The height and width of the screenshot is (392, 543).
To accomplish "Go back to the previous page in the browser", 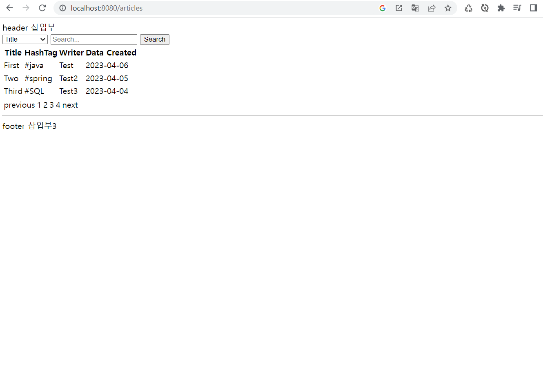I will click(10, 8).
